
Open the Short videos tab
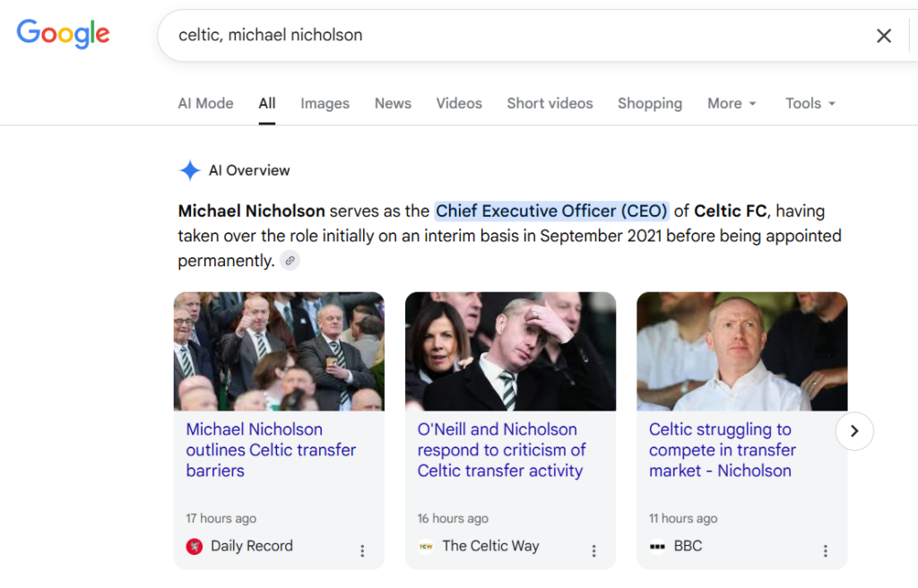[550, 104]
